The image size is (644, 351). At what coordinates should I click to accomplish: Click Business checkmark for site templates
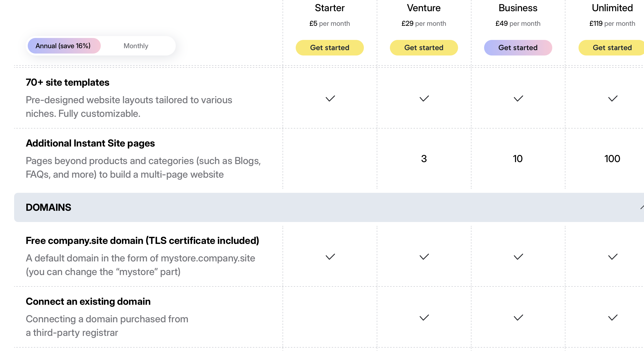518,99
